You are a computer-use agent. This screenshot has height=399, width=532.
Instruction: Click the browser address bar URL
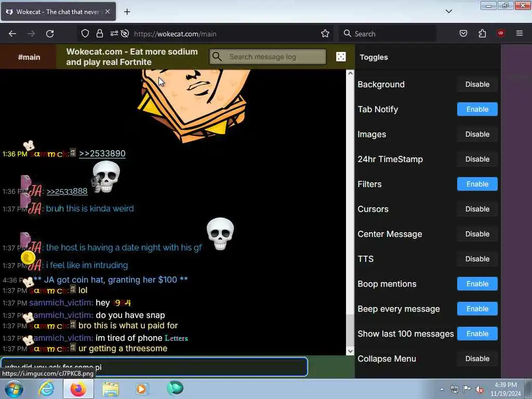coord(175,34)
